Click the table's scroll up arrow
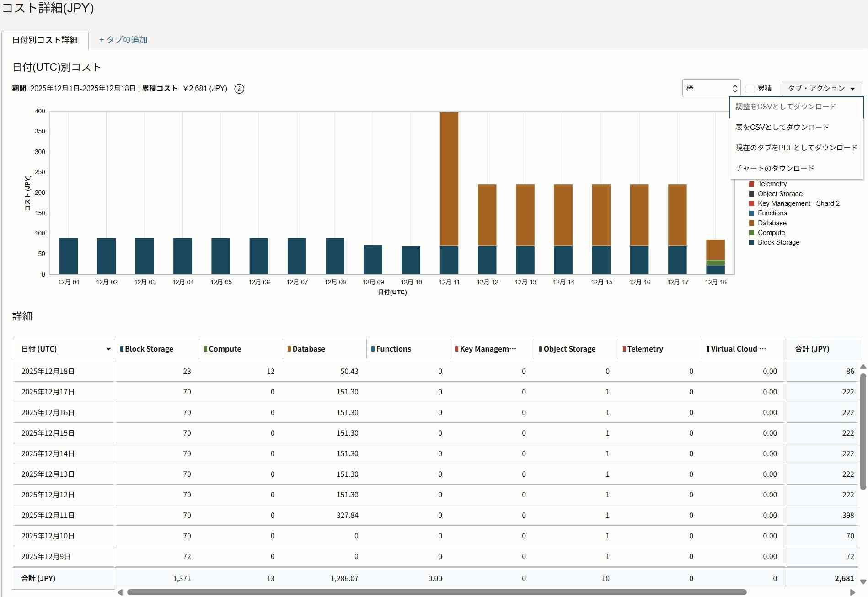 pyautogui.click(x=863, y=367)
